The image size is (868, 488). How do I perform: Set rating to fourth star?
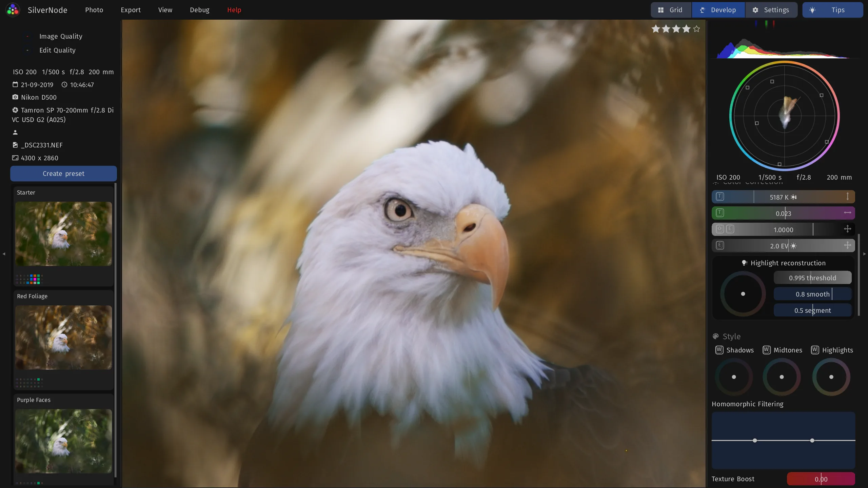pyautogui.click(x=686, y=29)
